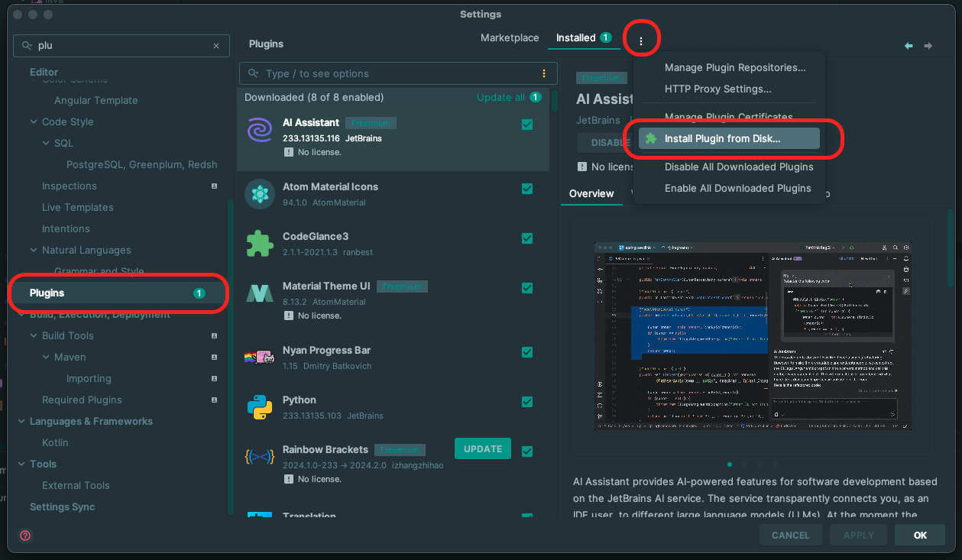Disable the Nyan Progress Bar checkbox
This screenshot has height=560, width=962.
pyautogui.click(x=527, y=352)
